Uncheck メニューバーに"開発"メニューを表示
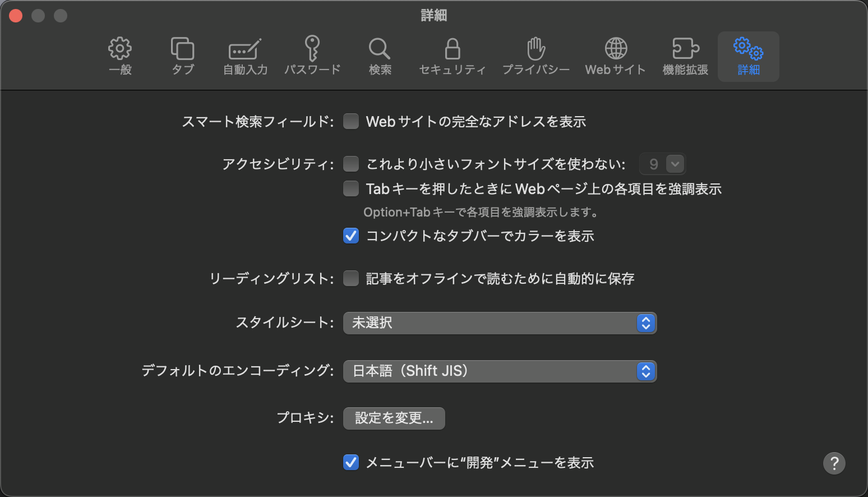 click(351, 462)
